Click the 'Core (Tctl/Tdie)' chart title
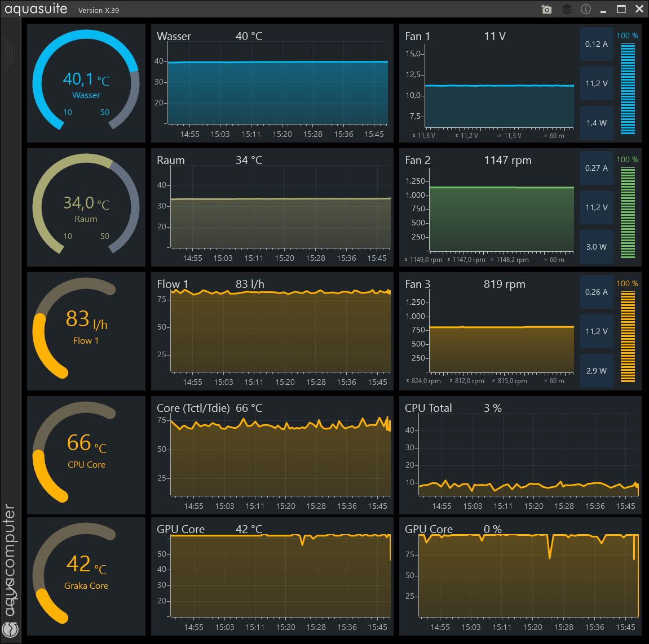The height and width of the screenshot is (644, 649). [193, 408]
